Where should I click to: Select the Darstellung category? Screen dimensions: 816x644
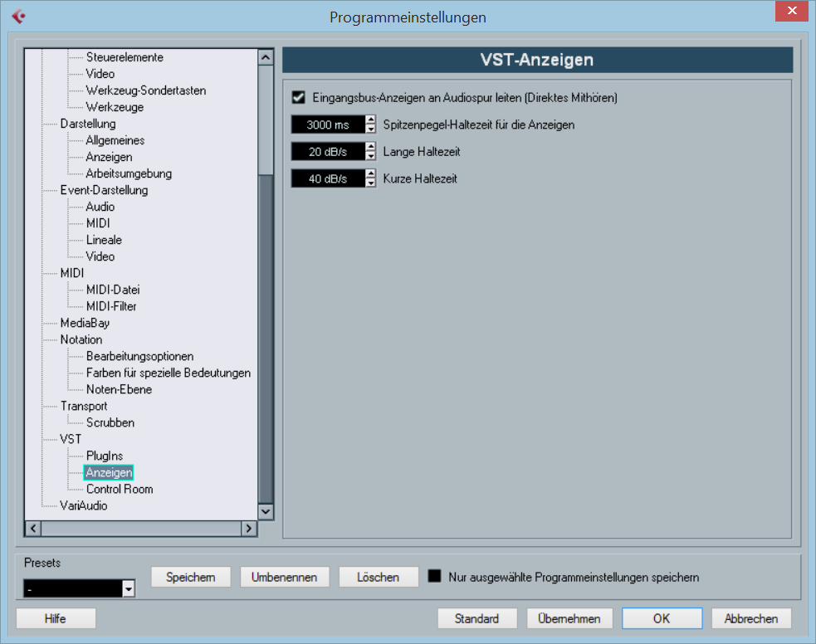tap(88, 124)
